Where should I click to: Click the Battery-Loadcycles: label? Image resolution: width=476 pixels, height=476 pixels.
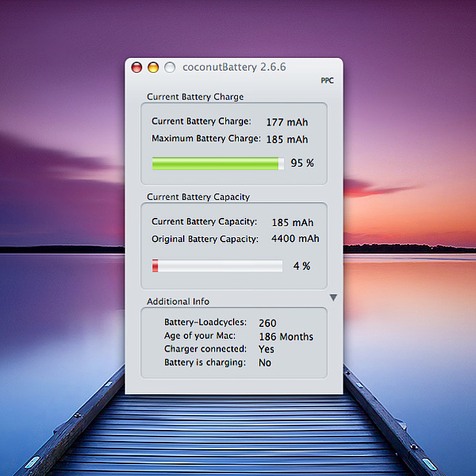pyautogui.click(x=205, y=322)
